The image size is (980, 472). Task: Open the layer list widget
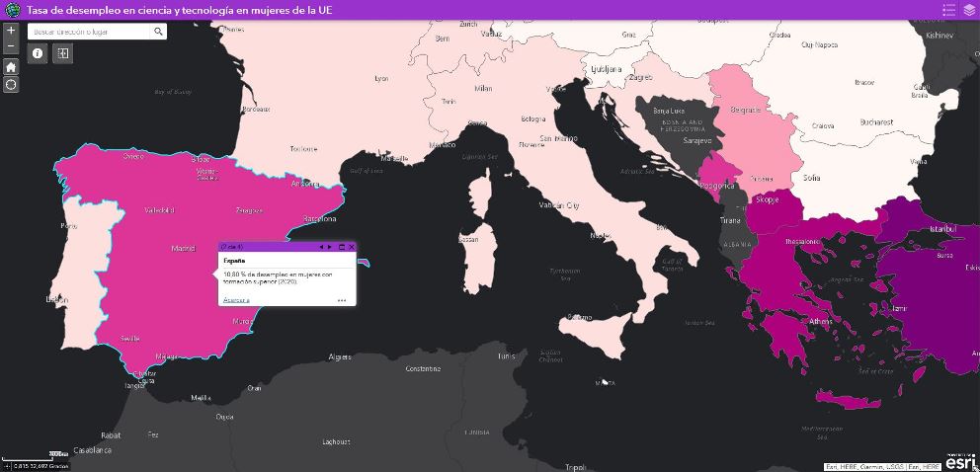[x=969, y=10]
